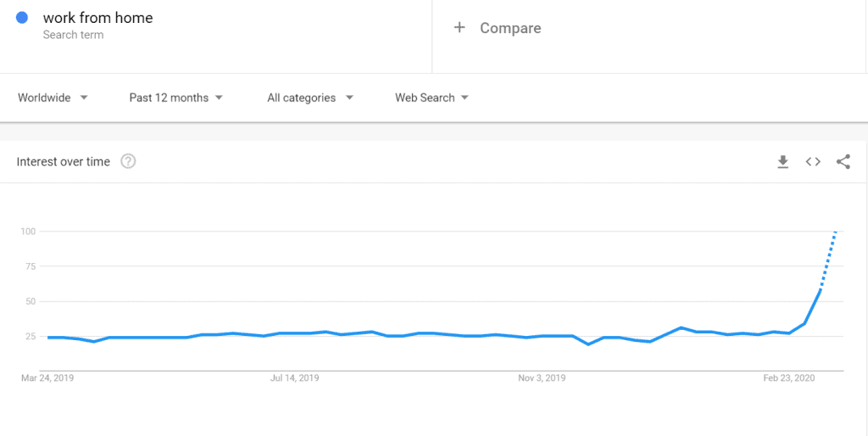Click the Jul 14, 2019 axis label
The height and width of the screenshot is (436, 868).
click(x=294, y=378)
